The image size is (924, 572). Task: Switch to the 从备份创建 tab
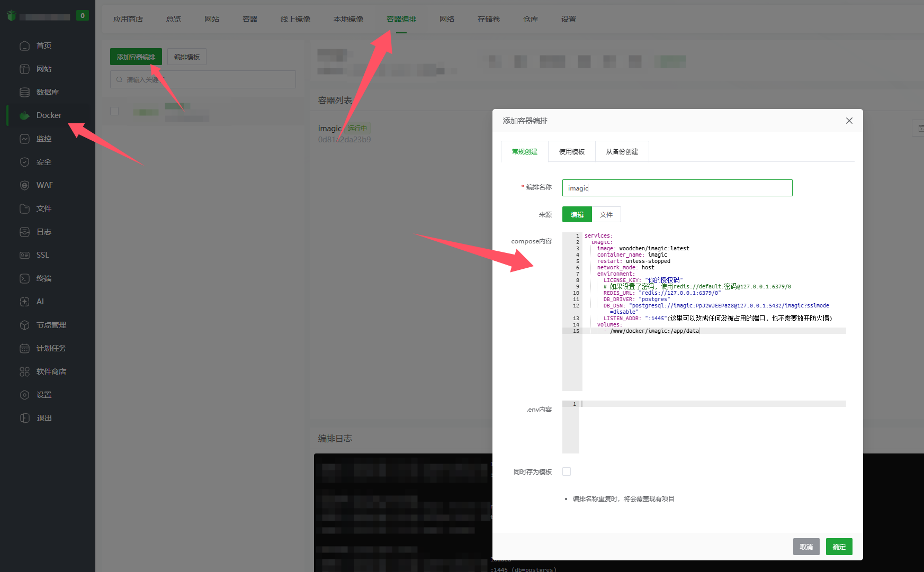[x=622, y=151]
